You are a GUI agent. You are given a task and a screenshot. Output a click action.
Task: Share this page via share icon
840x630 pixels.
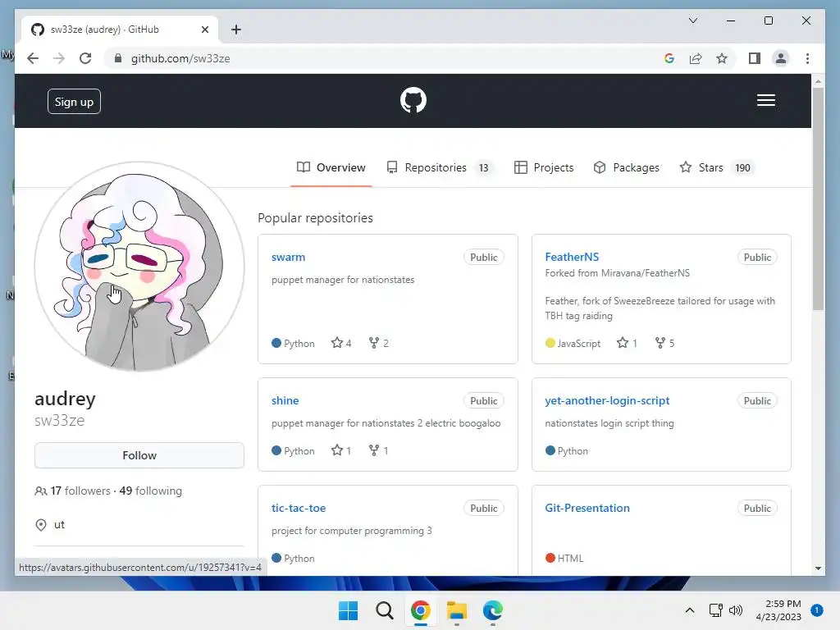(x=696, y=58)
